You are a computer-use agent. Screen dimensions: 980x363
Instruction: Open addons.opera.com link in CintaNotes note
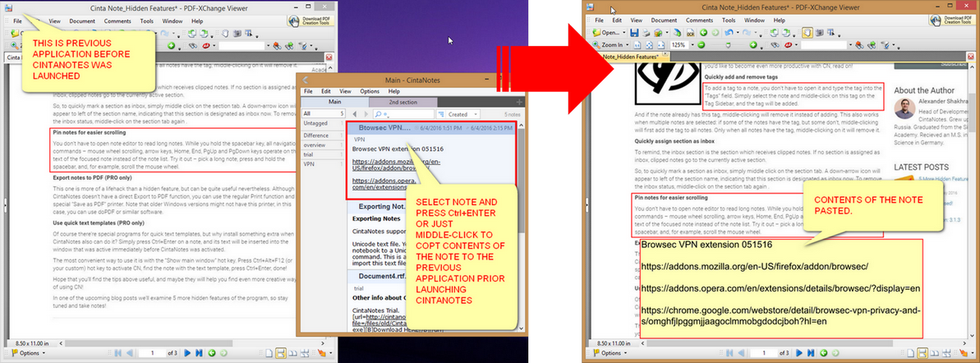[x=385, y=184]
